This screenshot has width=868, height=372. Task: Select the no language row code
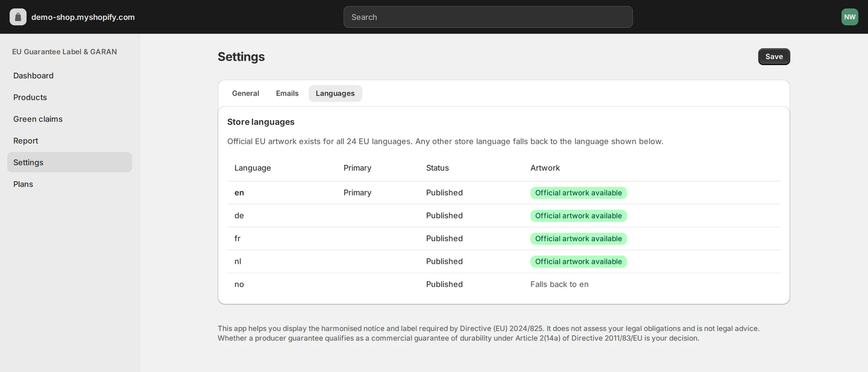click(x=239, y=284)
